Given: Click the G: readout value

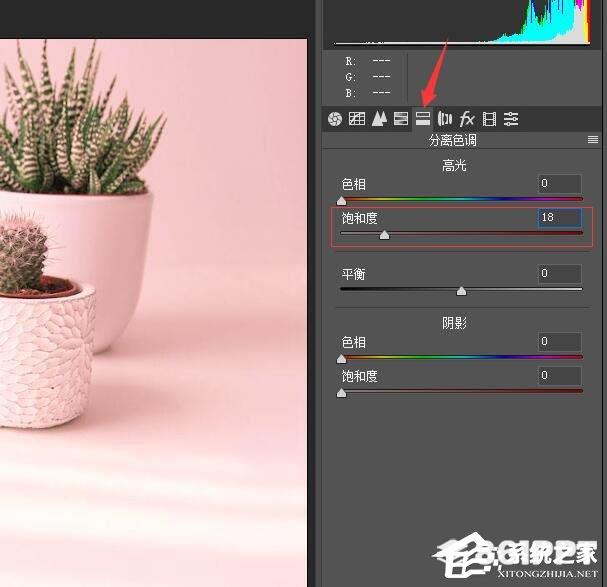Looking at the screenshot, I should [381, 77].
